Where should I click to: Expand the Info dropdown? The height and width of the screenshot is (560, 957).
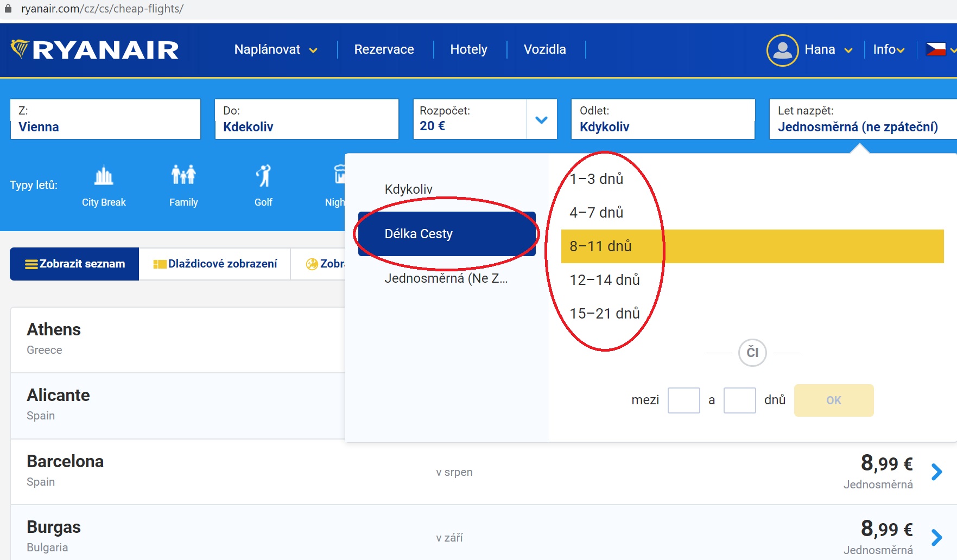887,49
